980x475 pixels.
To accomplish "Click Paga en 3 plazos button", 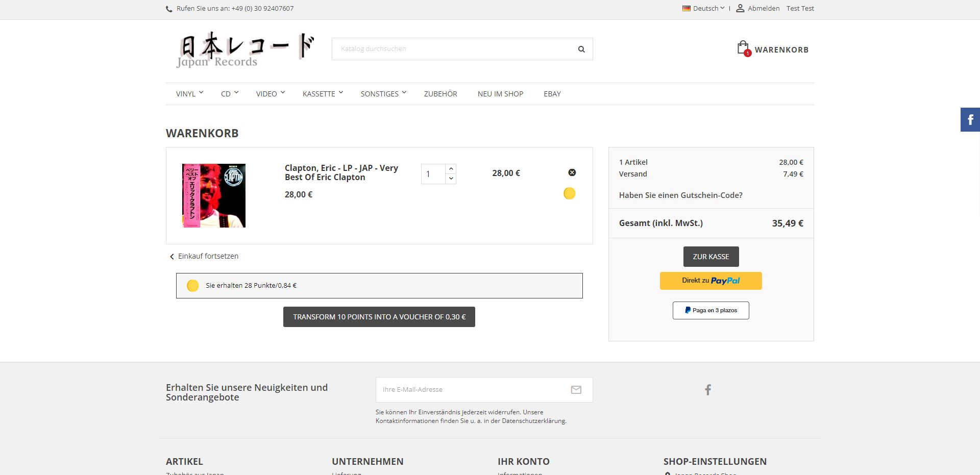I will [x=711, y=310].
